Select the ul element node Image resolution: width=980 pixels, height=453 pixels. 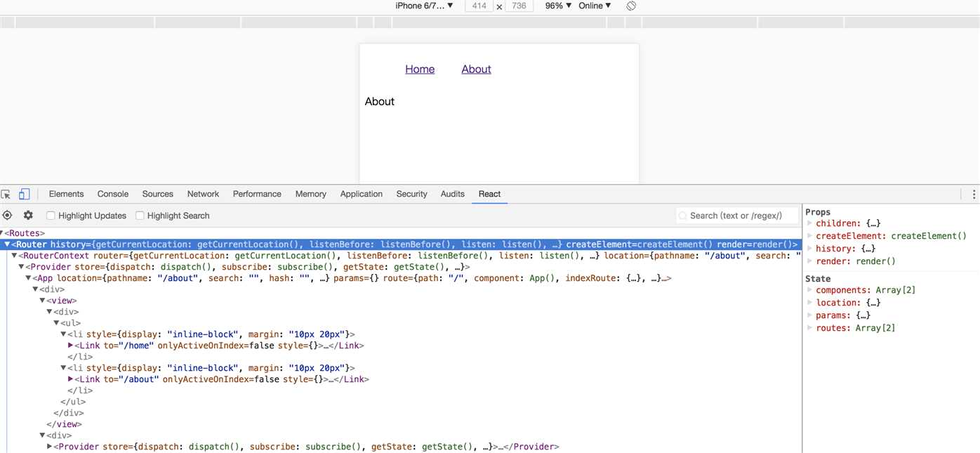click(x=70, y=323)
